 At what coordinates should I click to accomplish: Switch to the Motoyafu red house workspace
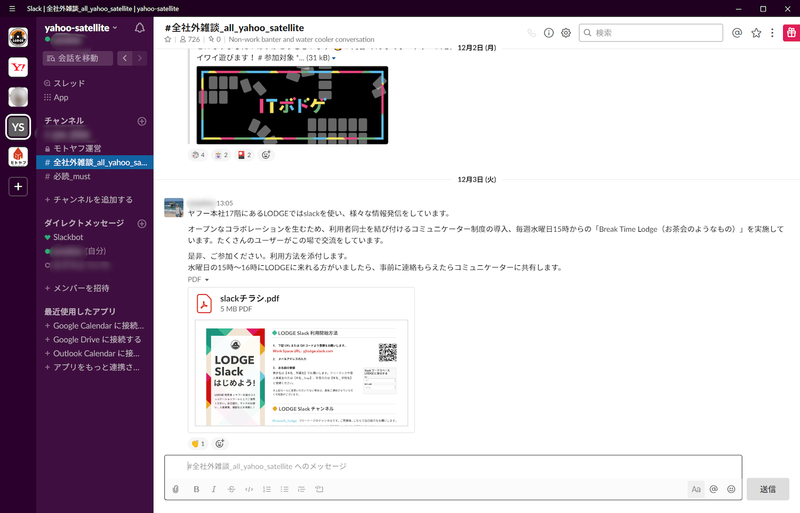[18, 157]
